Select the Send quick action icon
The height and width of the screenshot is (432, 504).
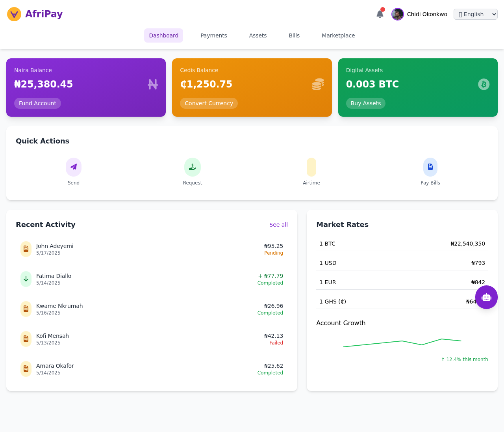pos(73,166)
